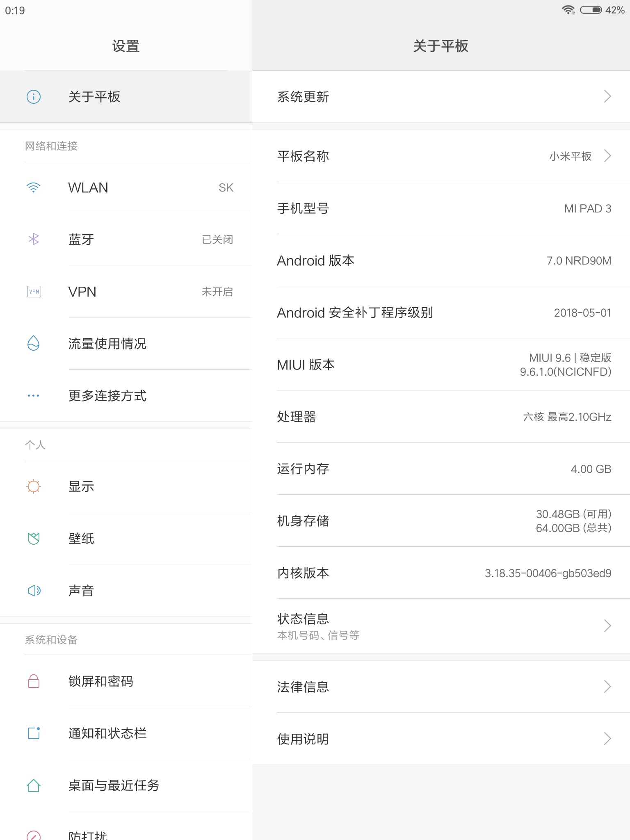The width and height of the screenshot is (630, 840).
Task: Tap the wifi indicator in the status bar
Action: click(x=568, y=10)
